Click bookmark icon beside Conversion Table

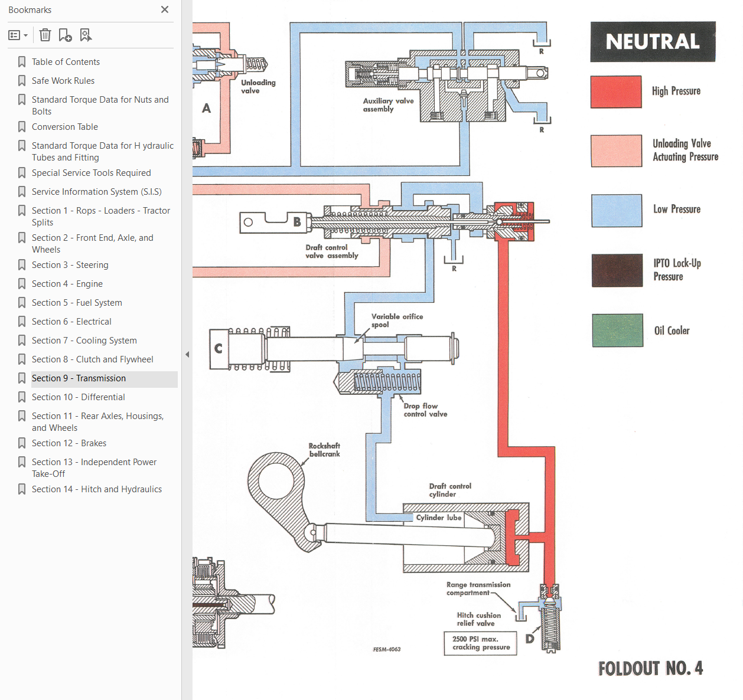[x=22, y=127]
